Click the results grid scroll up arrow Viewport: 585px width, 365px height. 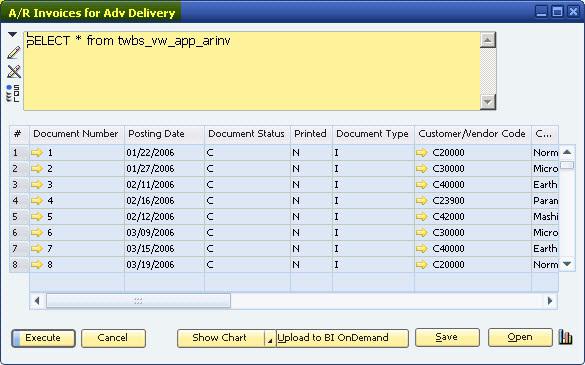pyautogui.click(x=567, y=152)
